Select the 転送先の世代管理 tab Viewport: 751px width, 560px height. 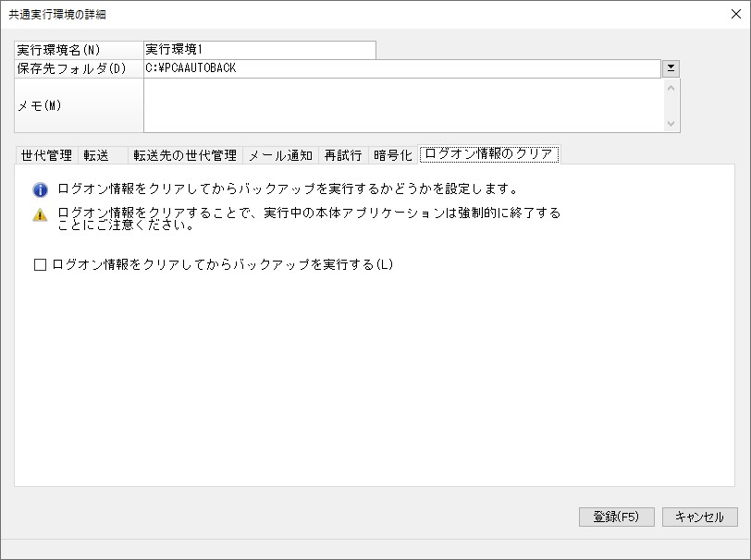coord(185,155)
